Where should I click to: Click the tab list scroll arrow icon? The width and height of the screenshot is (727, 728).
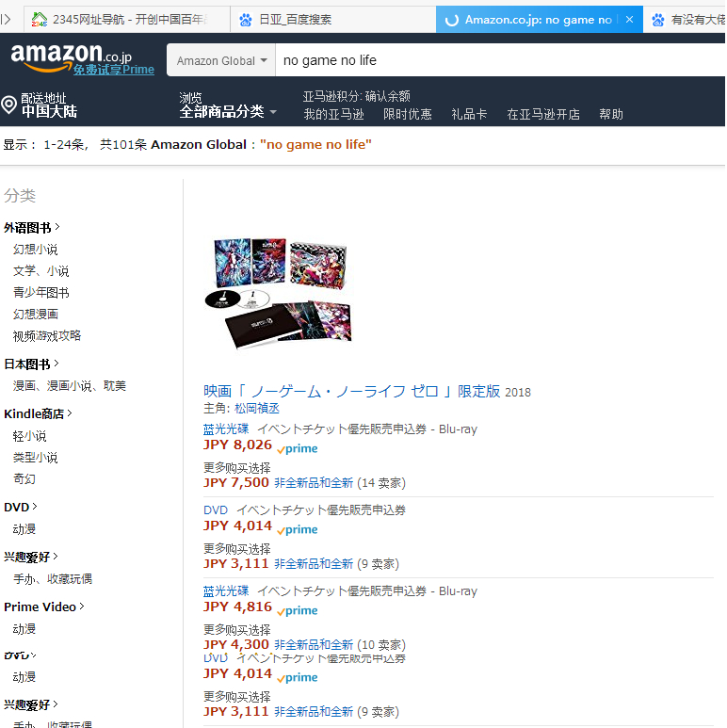click(x=6, y=20)
